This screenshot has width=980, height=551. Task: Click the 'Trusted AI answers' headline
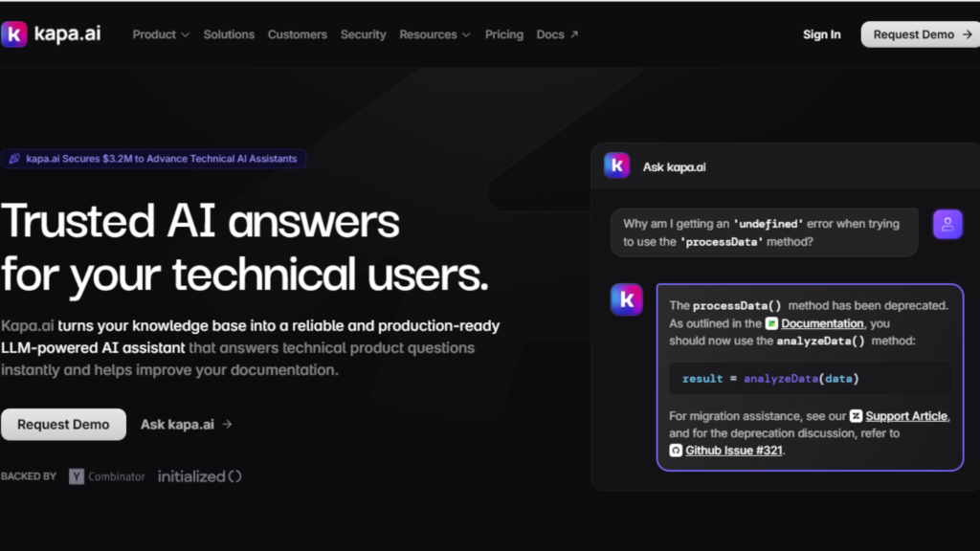tap(200, 221)
